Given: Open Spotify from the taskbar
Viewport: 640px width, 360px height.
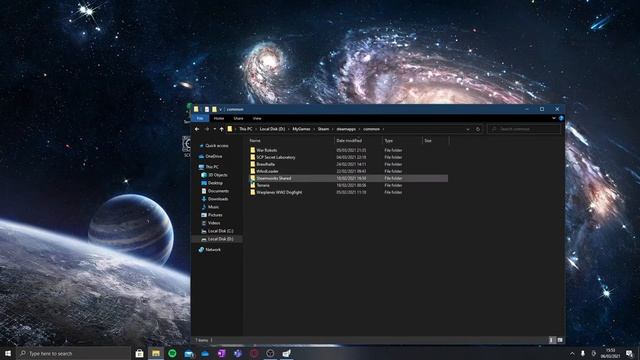Looking at the screenshot, I should click(172, 353).
